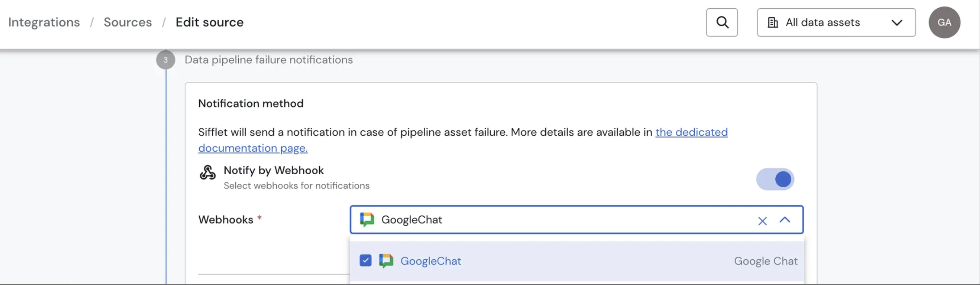Clear selected webhooks with the X icon

pos(762,221)
